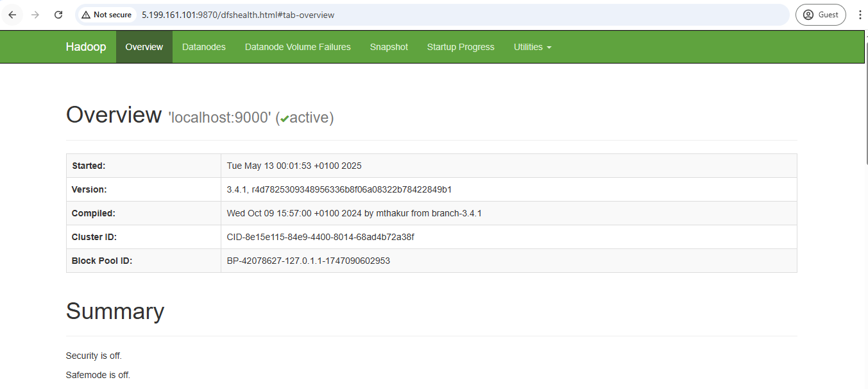Select the Overview tab in navbar
This screenshot has width=868, height=389.
[x=144, y=47]
